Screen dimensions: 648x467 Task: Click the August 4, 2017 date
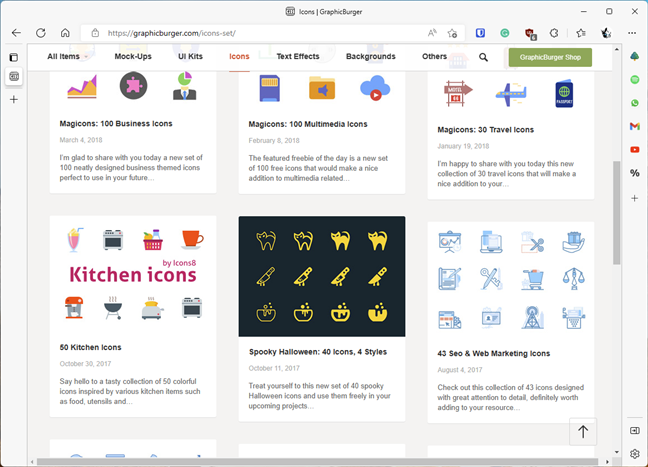pos(460,370)
